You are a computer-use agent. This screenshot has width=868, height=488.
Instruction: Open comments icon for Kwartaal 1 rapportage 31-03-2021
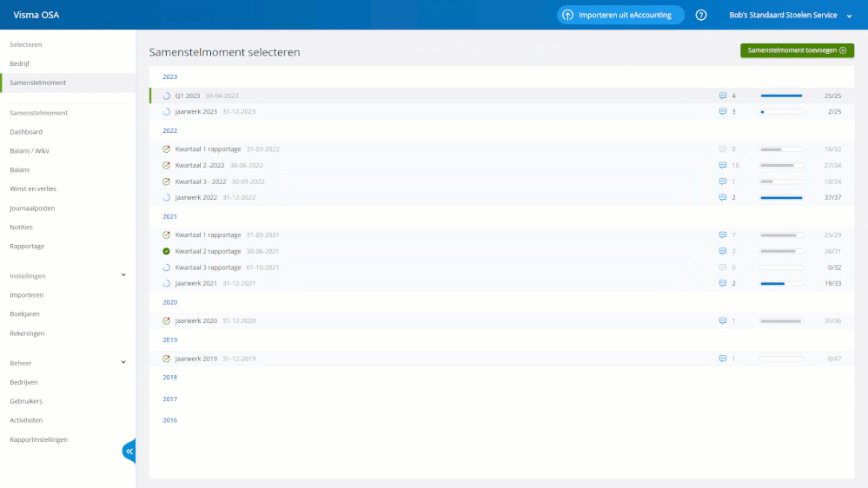click(722, 235)
